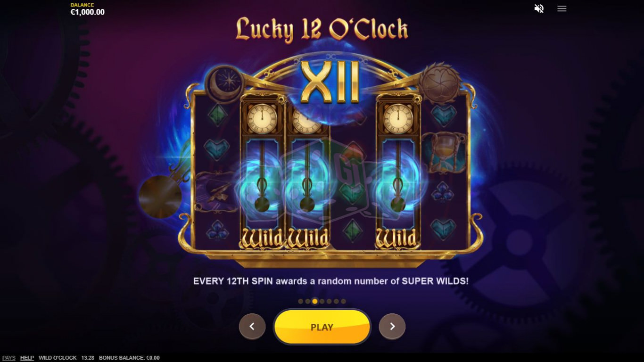Image resolution: width=644 pixels, height=362 pixels.
Task: Click the moon and star medallion
Action: 225,83
